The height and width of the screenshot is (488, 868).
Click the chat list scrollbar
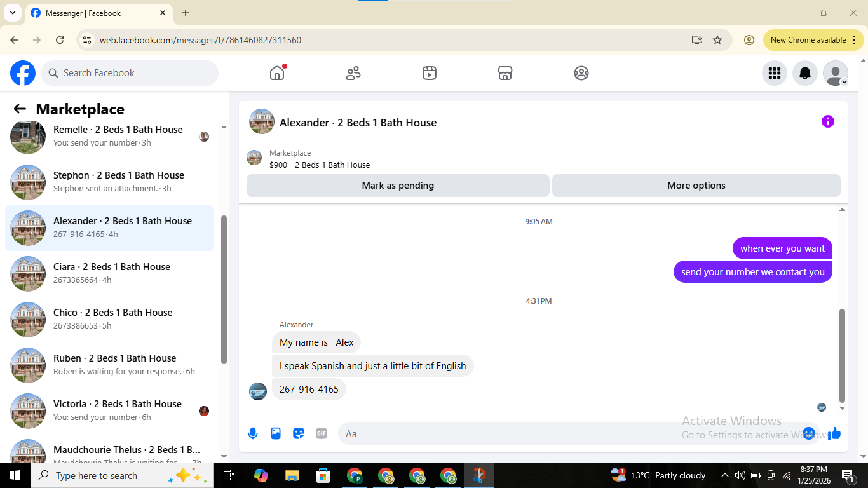tap(224, 290)
